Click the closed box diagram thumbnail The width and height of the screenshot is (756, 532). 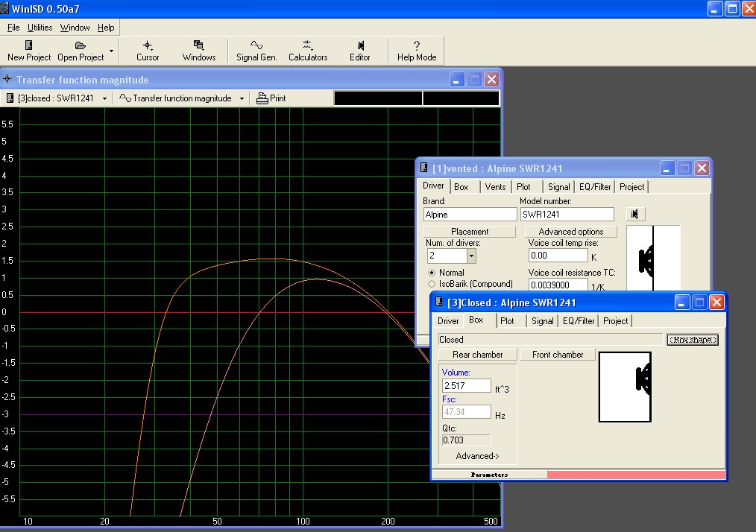pos(625,387)
